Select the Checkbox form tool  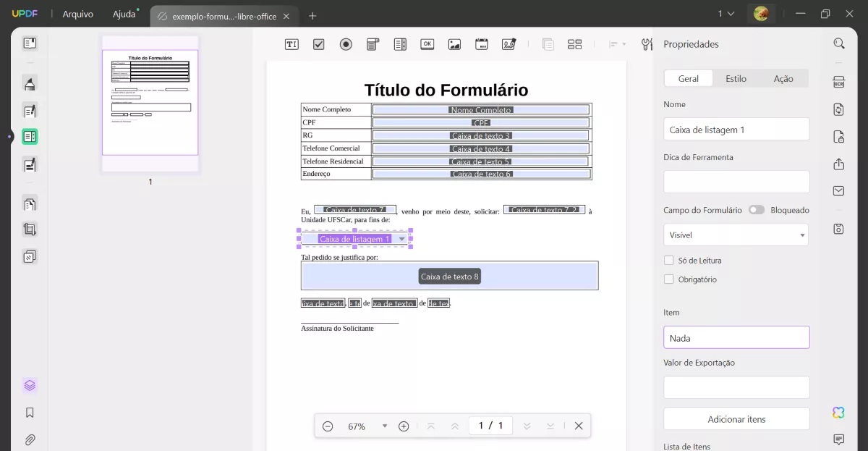click(x=318, y=43)
